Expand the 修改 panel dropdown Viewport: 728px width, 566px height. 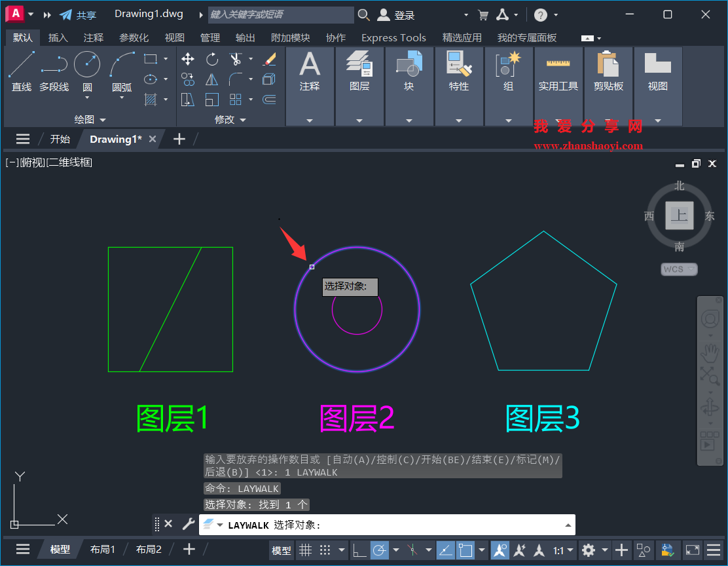pos(244,119)
